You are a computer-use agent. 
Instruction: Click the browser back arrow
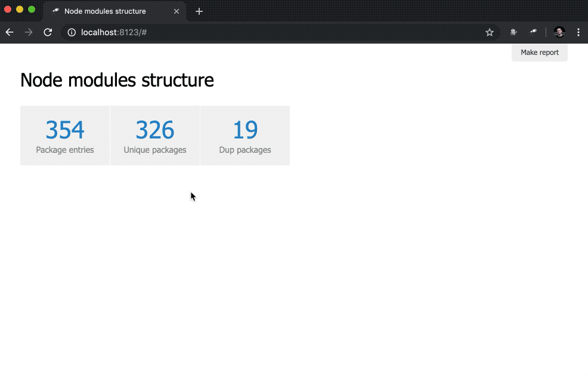pyautogui.click(x=10, y=32)
